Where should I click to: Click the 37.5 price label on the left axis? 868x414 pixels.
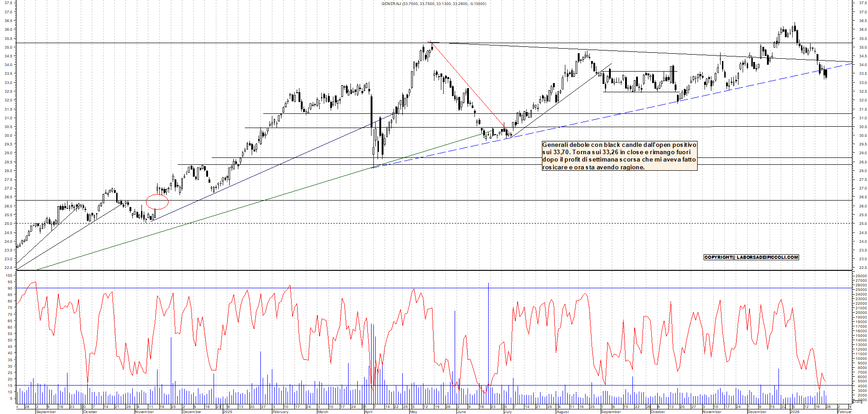[x=8, y=3]
